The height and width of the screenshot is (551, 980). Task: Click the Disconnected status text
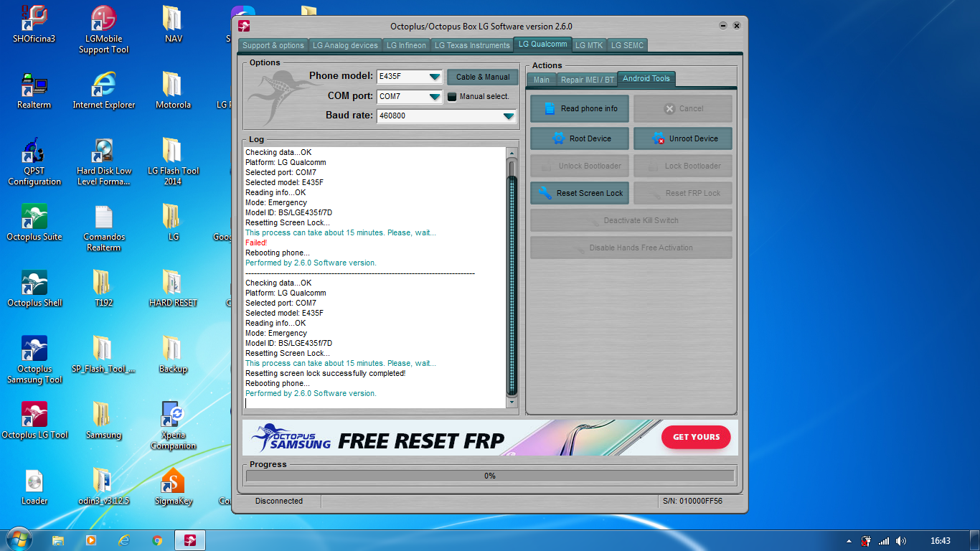[279, 501]
